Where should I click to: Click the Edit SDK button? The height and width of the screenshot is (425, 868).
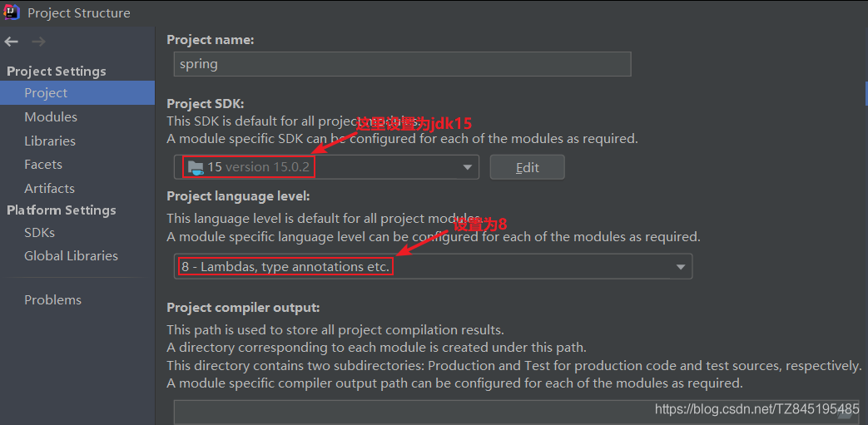(x=527, y=167)
